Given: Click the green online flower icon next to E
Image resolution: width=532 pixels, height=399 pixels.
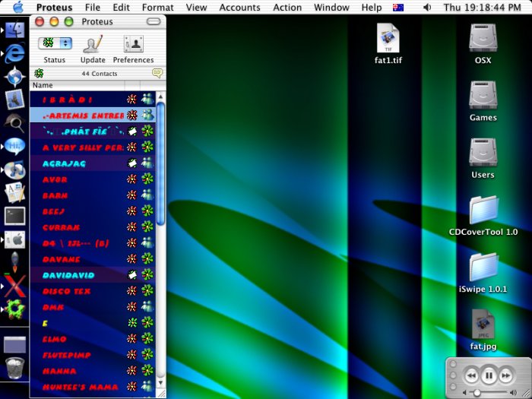Looking at the screenshot, I should click(x=132, y=322).
